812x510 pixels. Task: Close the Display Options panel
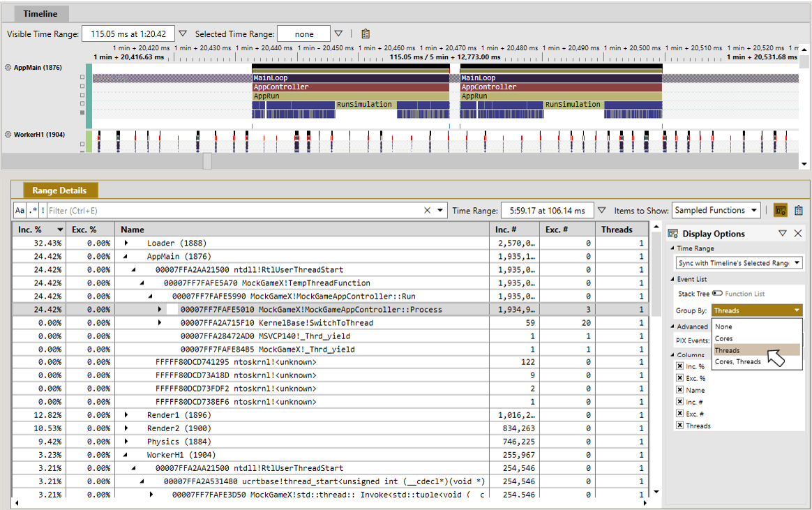(798, 234)
